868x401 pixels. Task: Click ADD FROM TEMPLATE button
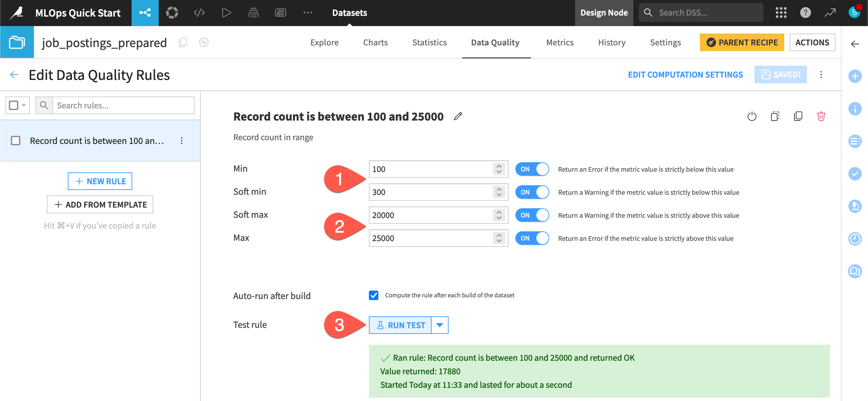click(x=101, y=205)
